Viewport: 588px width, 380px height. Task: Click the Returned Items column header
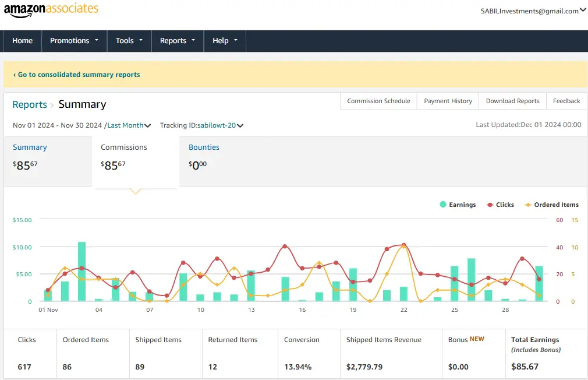pos(233,340)
